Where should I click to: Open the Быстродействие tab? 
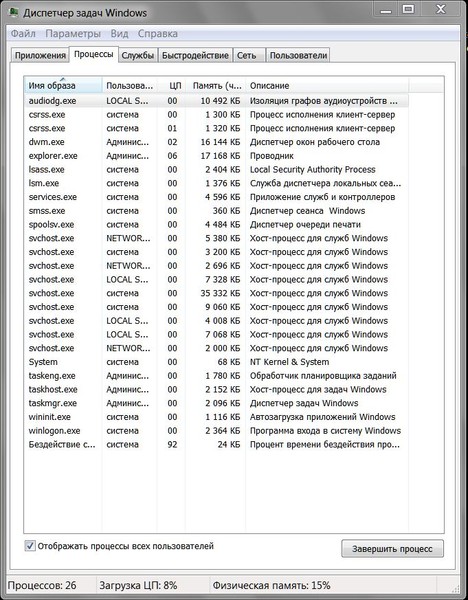pyautogui.click(x=195, y=55)
